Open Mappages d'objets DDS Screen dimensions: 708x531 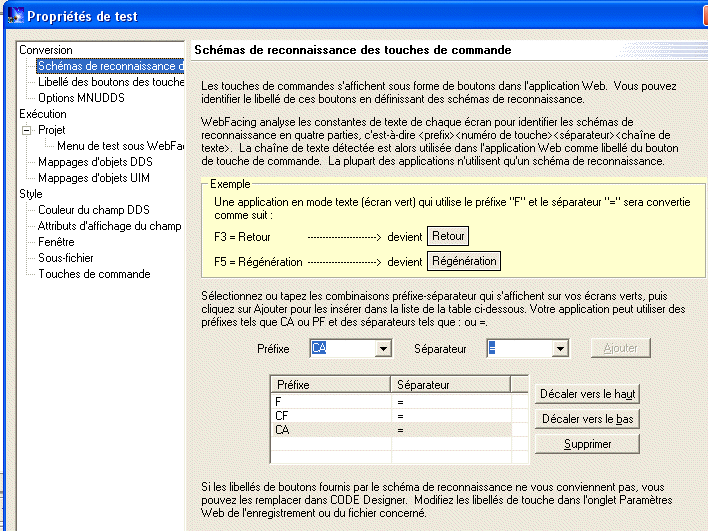(95, 162)
